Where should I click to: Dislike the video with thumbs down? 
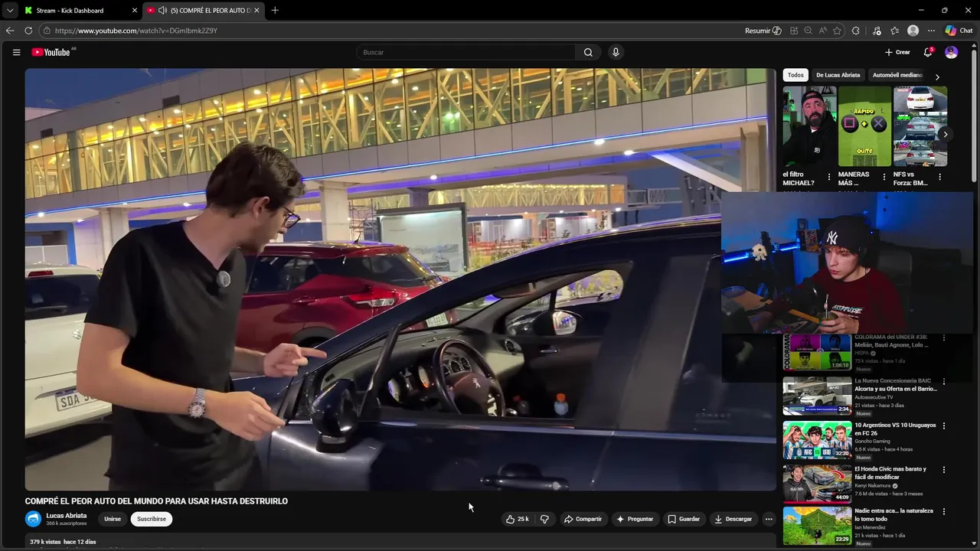[x=544, y=519]
